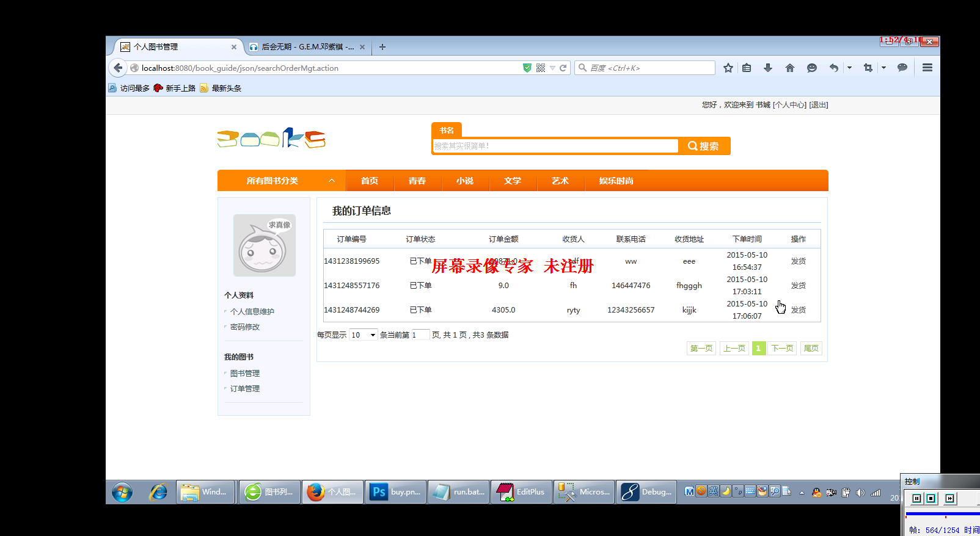Select the 青春 navigation item
Image resolution: width=980 pixels, height=536 pixels.
click(417, 181)
